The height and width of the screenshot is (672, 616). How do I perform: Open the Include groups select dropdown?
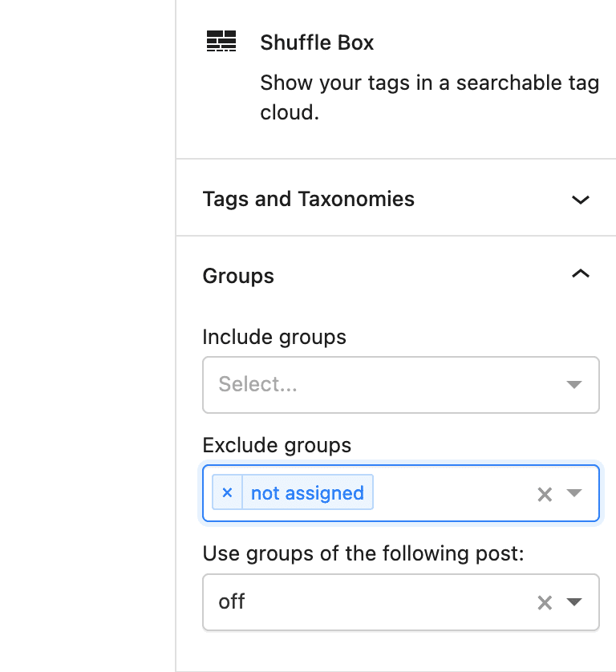(x=401, y=385)
